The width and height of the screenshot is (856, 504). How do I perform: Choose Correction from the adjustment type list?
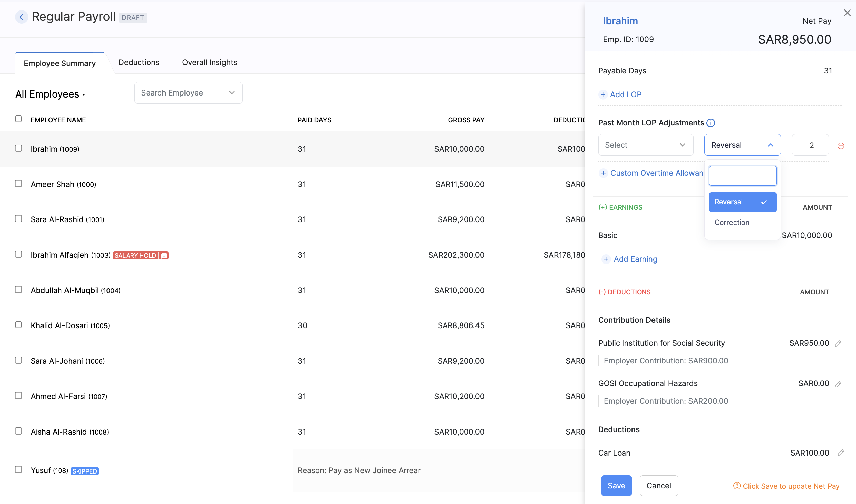click(732, 223)
